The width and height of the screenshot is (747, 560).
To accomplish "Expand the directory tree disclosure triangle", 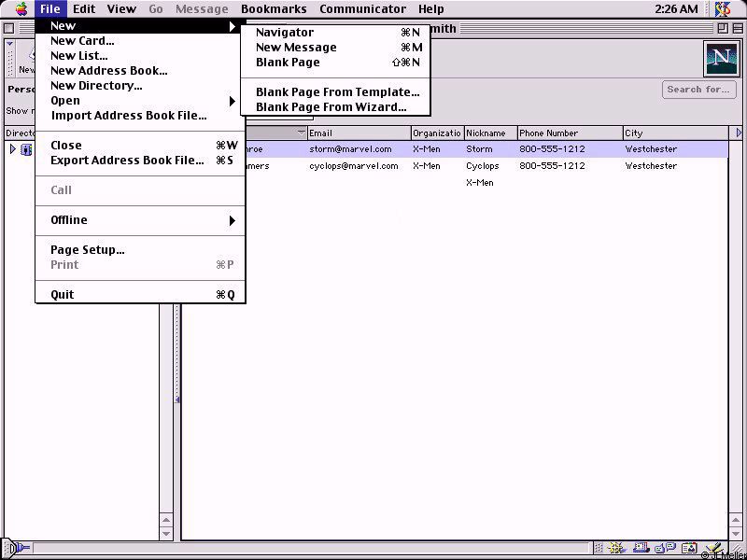I will click(12, 149).
